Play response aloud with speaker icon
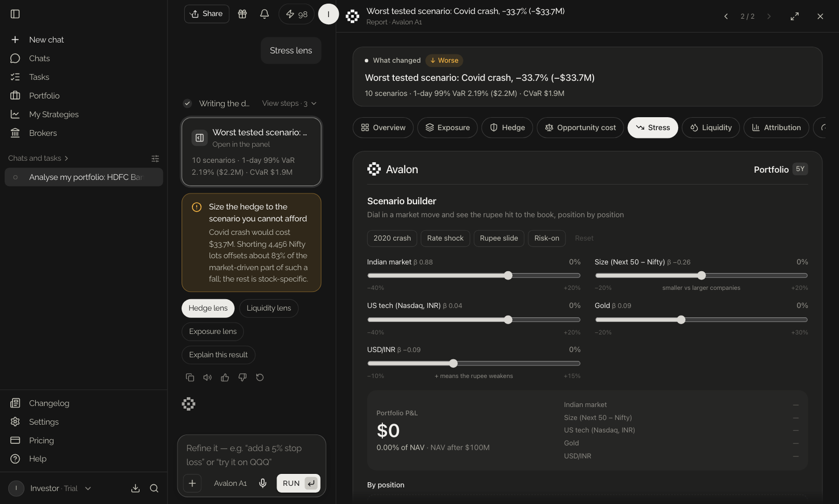The height and width of the screenshot is (504, 839). pyautogui.click(x=208, y=377)
